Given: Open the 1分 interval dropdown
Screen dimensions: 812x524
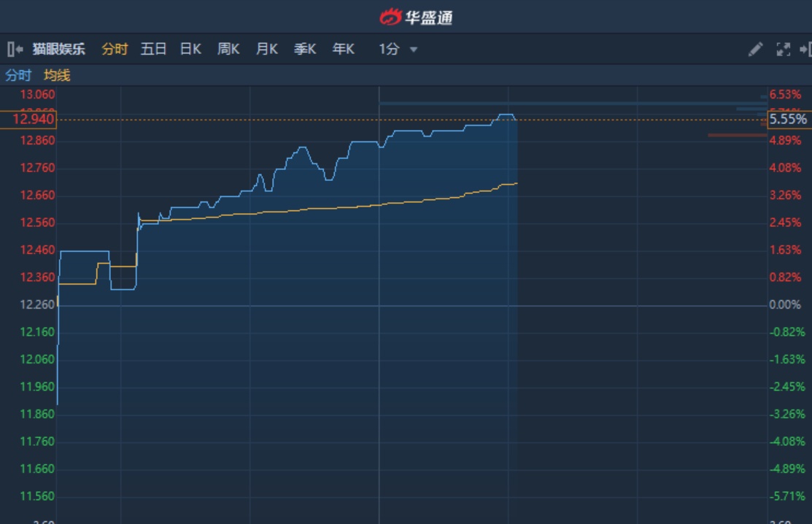Looking at the screenshot, I should tap(389, 50).
